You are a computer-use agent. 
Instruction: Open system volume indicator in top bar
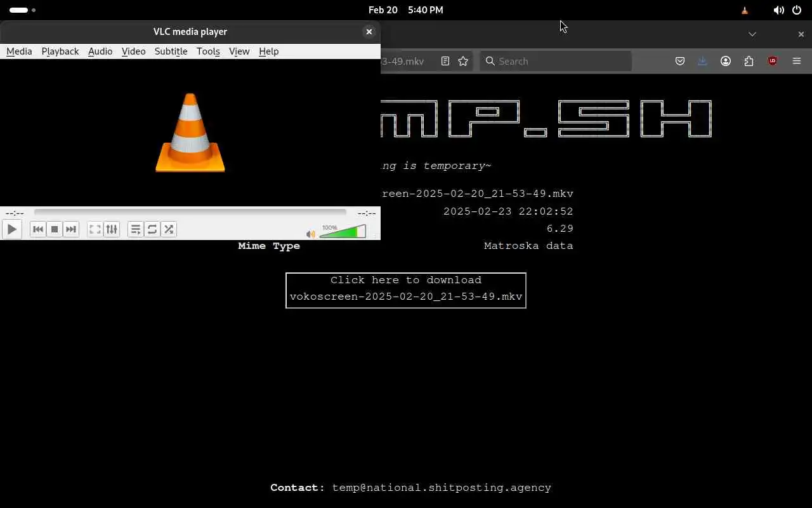click(778, 10)
